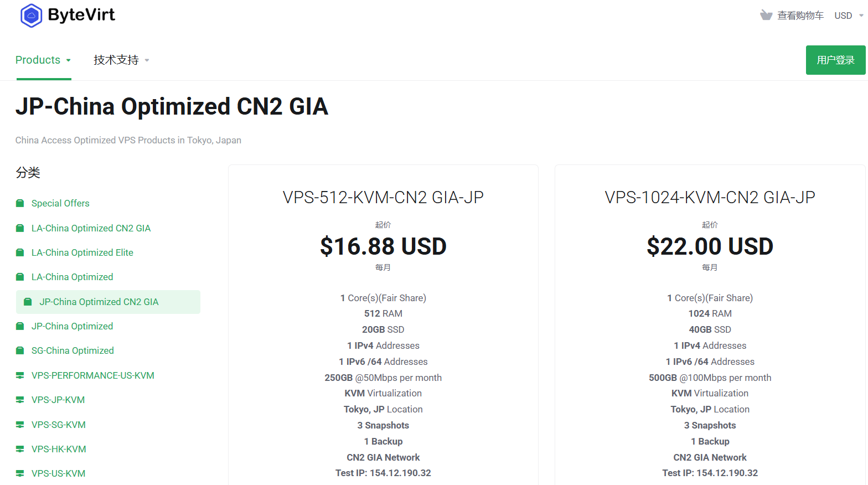Expand the 技术支持 menu

tap(147, 60)
